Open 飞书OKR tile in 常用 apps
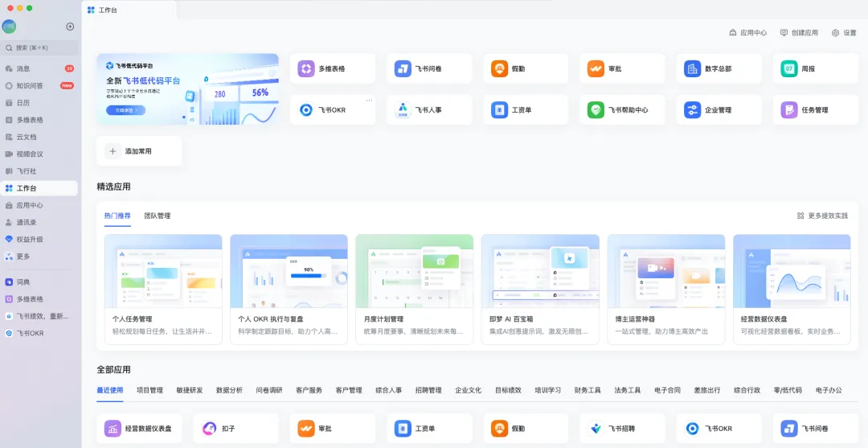This screenshot has width=868, height=448. (332, 109)
